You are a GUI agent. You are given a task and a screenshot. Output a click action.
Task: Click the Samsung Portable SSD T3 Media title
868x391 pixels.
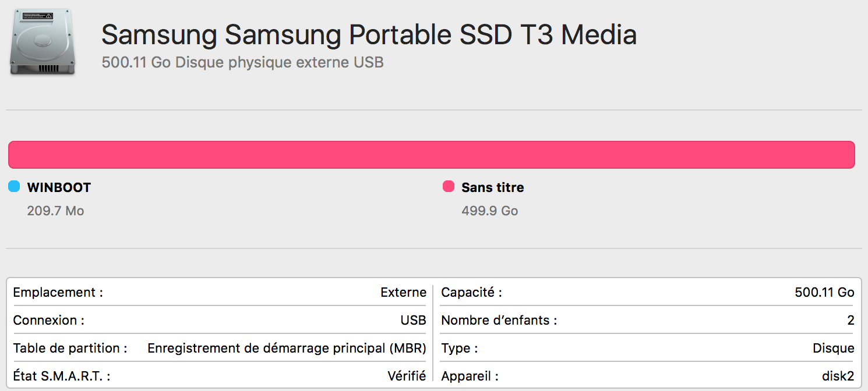[369, 35]
